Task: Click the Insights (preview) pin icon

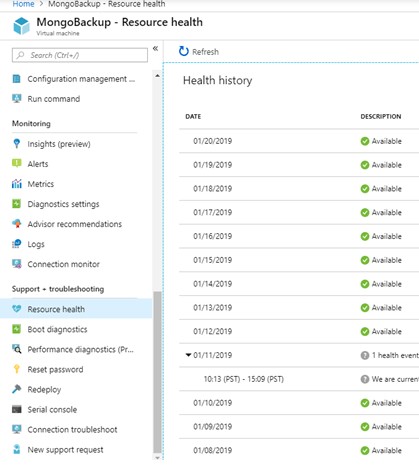Action: (16, 144)
